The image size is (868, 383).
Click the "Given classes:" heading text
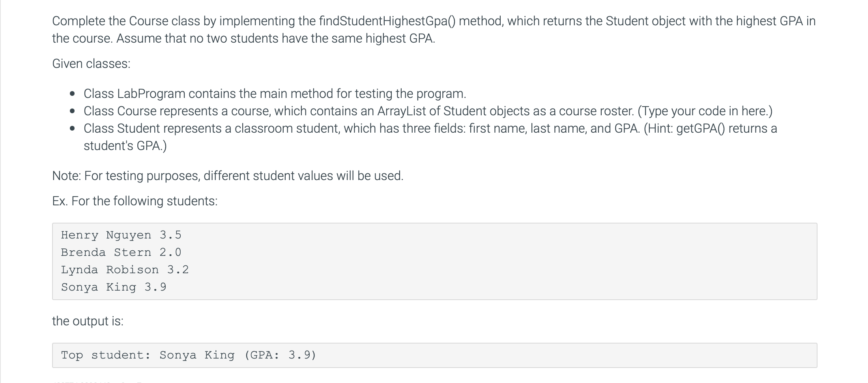pyautogui.click(x=91, y=64)
